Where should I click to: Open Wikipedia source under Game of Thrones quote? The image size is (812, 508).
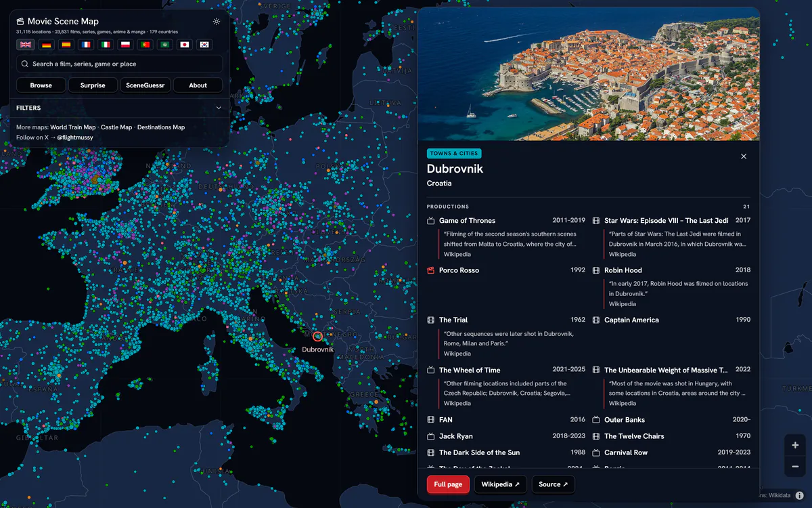click(457, 255)
